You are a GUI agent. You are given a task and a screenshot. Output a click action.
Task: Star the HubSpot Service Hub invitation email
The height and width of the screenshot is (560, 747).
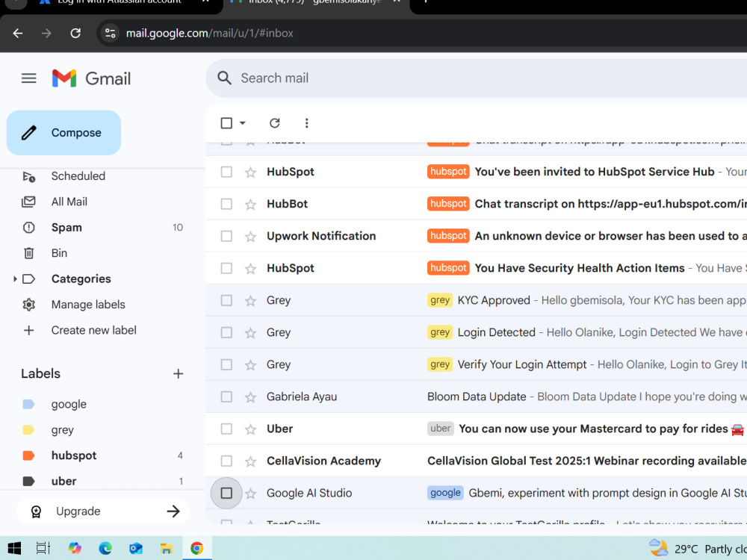250,172
